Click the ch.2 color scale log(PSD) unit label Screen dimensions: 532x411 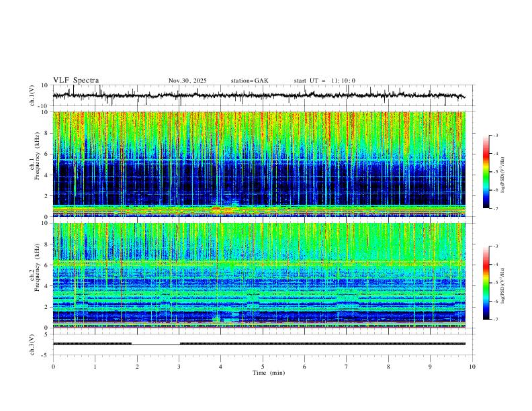(x=502, y=285)
